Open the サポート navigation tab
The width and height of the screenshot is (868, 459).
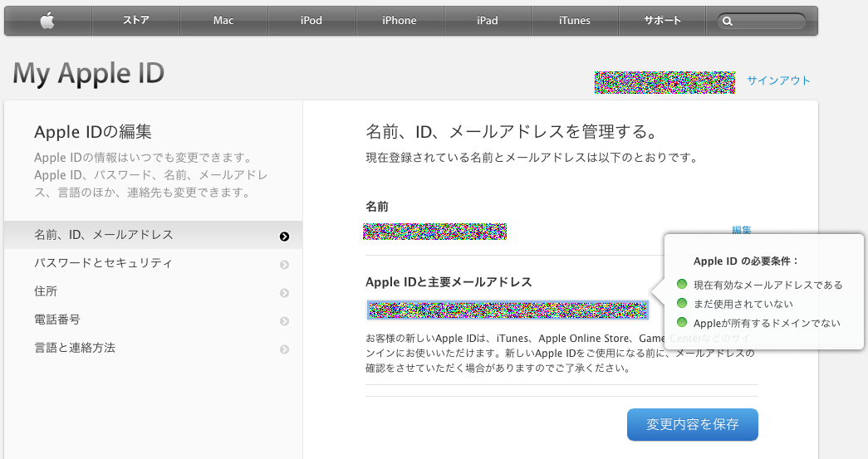click(662, 21)
